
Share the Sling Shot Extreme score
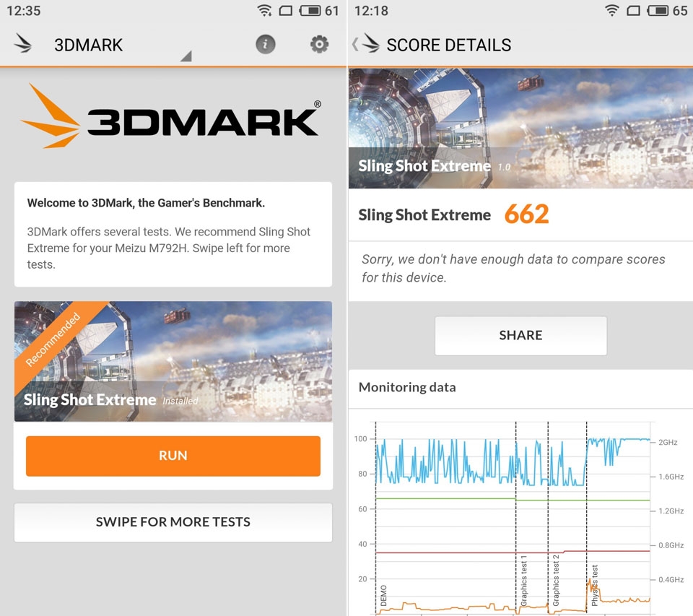pos(520,335)
